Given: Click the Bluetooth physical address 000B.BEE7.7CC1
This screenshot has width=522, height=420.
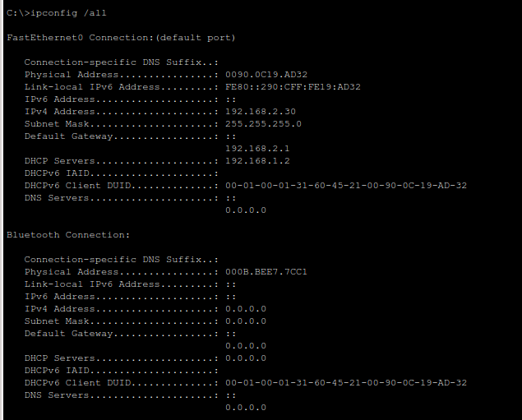Looking at the screenshot, I should pyautogui.click(x=266, y=272).
